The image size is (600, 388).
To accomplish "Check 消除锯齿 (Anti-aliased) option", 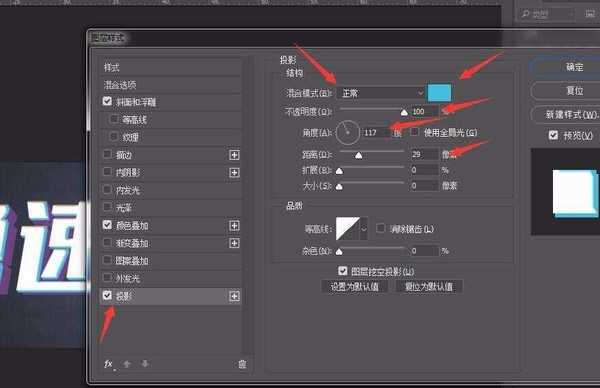I will [380, 228].
